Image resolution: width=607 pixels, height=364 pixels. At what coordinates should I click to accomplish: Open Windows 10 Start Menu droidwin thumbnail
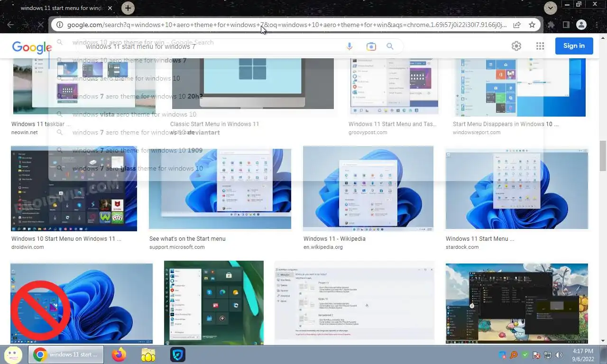click(x=74, y=189)
